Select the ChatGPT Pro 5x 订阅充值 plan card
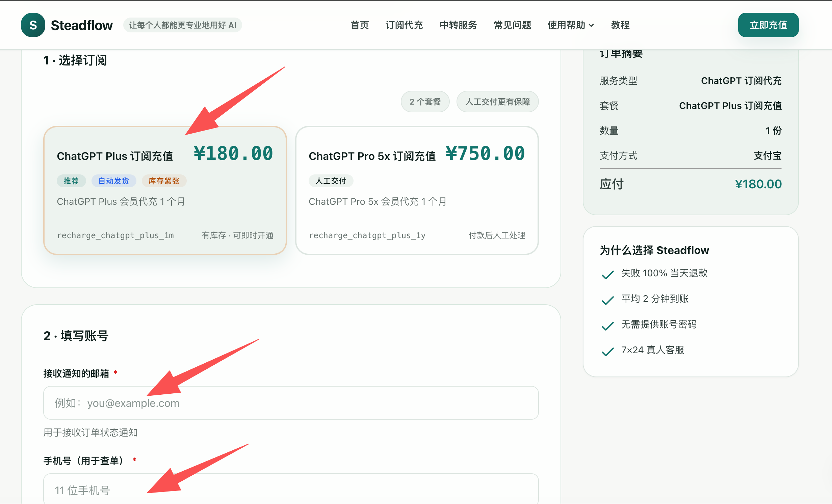832x504 pixels. 417,190
